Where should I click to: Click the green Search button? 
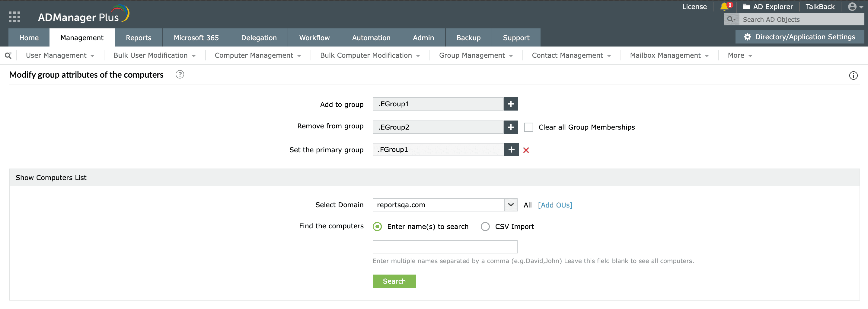click(x=394, y=281)
